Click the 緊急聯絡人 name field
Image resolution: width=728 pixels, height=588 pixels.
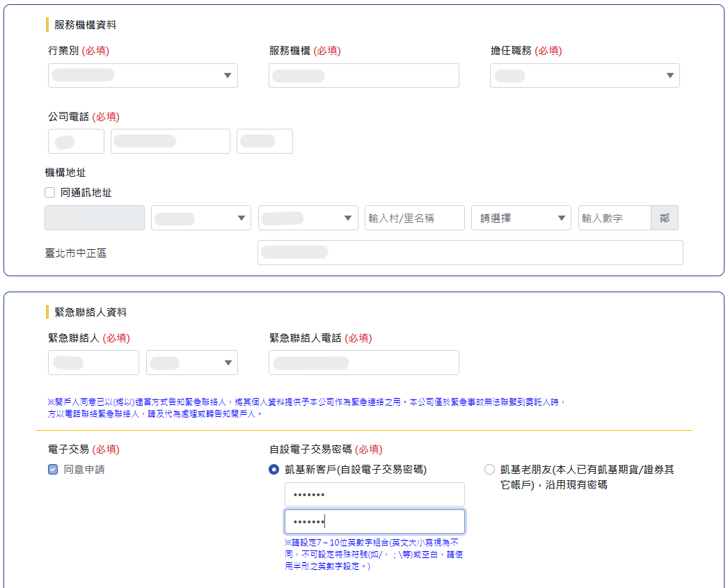click(x=93, y=363)
